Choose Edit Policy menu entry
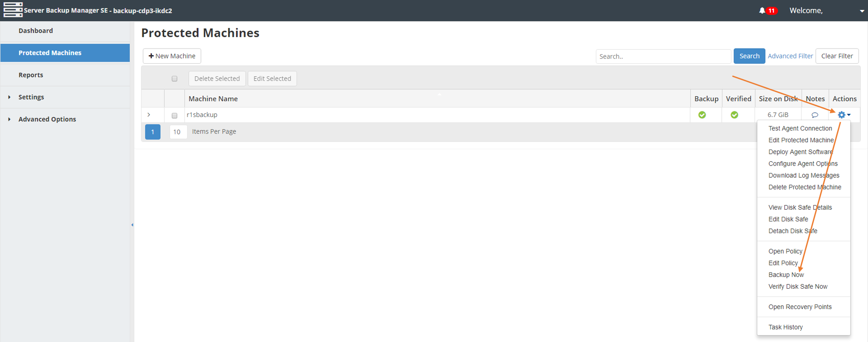Screen dimensions: 868x342 click(x=783, y=263)
